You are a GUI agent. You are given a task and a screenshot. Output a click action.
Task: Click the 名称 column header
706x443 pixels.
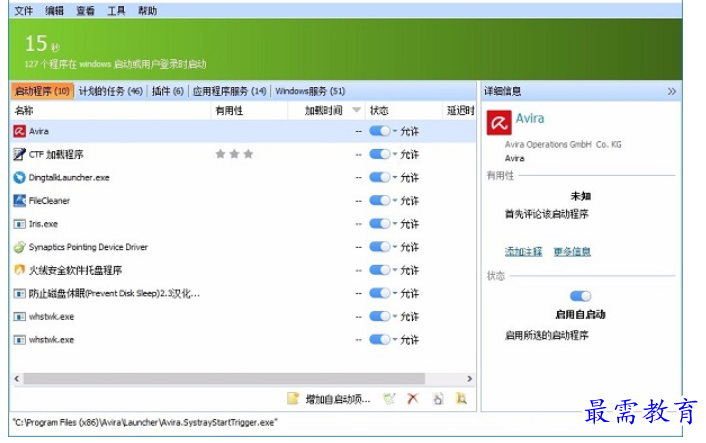coord(110,110)
